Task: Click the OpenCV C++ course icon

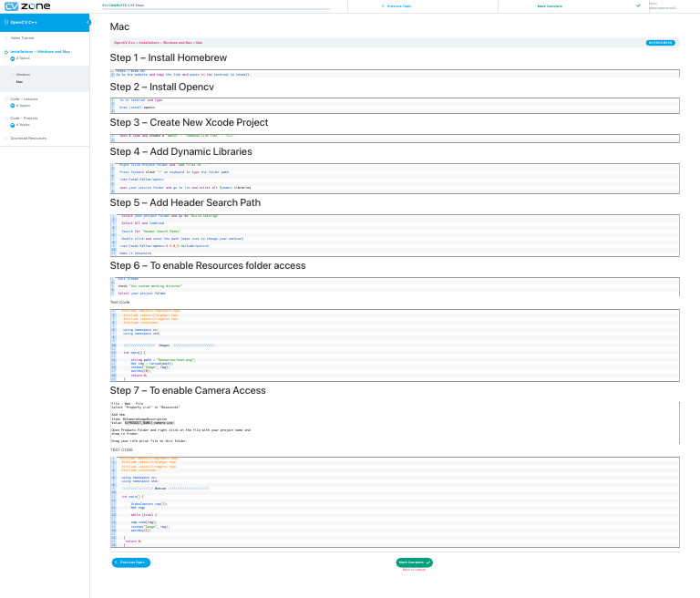Action: click(x=5, y=22)
